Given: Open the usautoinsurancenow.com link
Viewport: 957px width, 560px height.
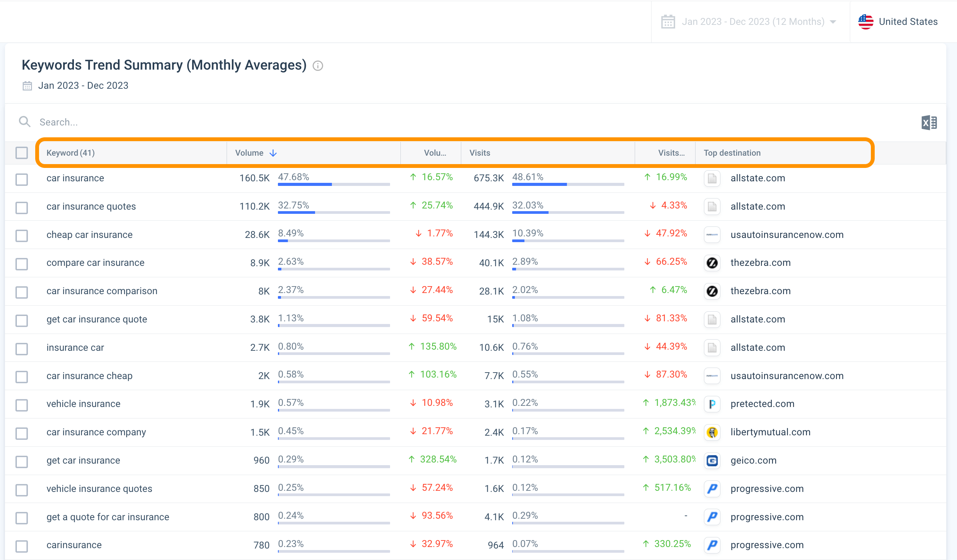Looking at the screenshot, I should pos(787,234).
